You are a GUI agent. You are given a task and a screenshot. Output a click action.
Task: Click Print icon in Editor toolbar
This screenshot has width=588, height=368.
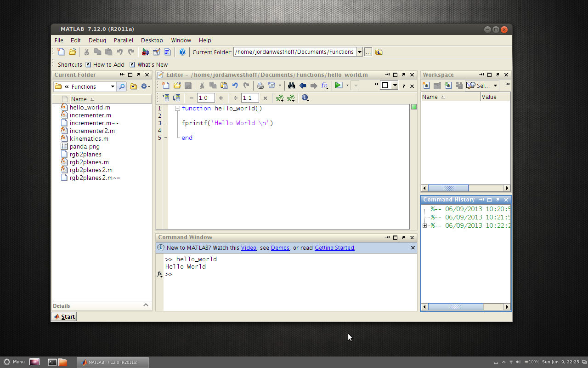coord(260,86)
